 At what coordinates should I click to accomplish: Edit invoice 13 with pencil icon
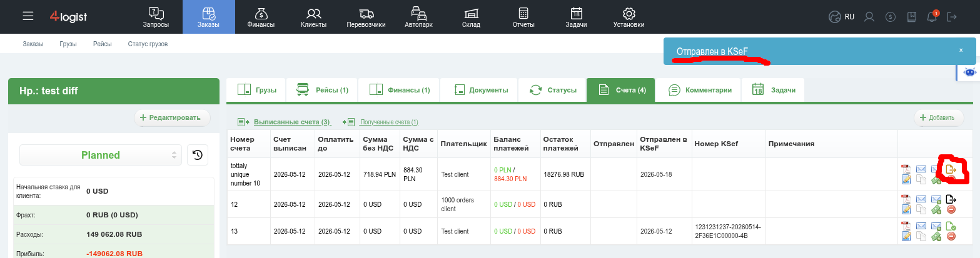[906, 236]
